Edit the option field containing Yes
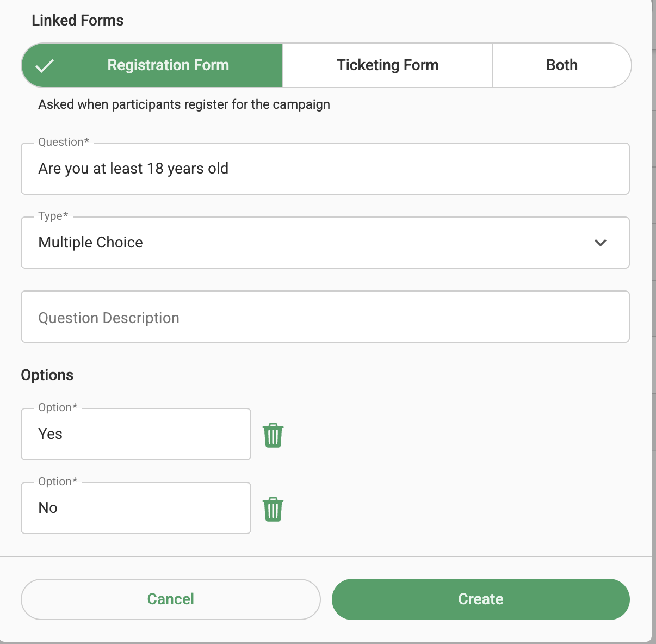Screen dimensions: 656x644 pos(136,434)
